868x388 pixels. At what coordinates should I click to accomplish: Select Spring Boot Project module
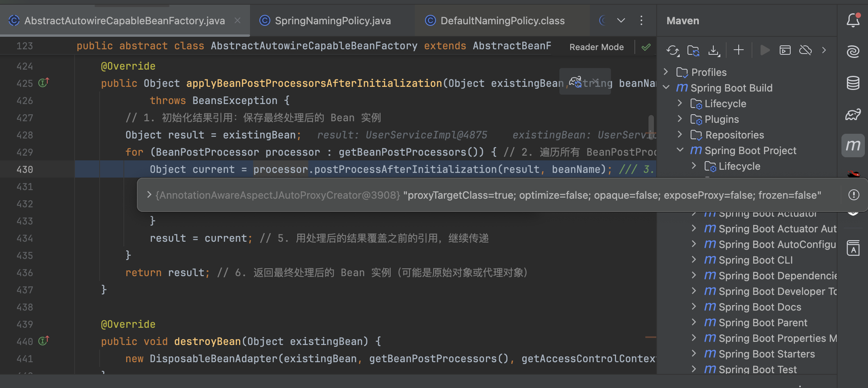tap(750, 151)
